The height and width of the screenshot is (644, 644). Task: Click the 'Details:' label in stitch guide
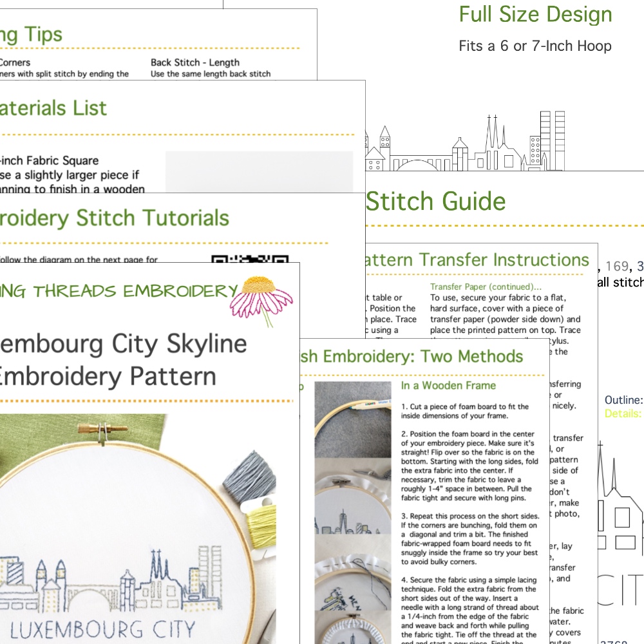[x=623, y=413]
